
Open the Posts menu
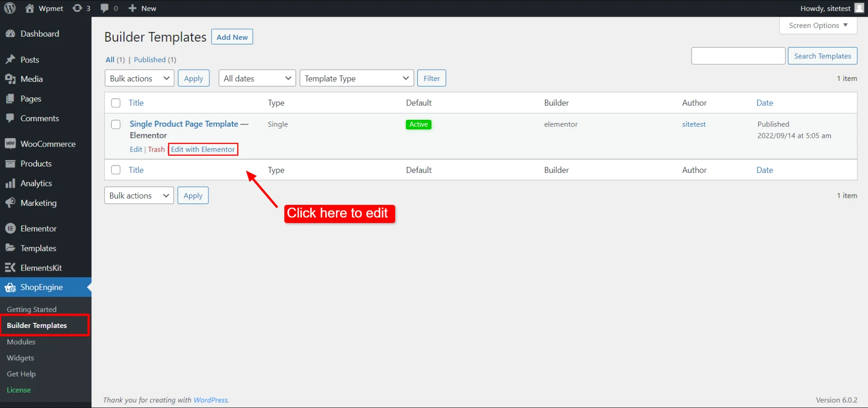[46, 60]
